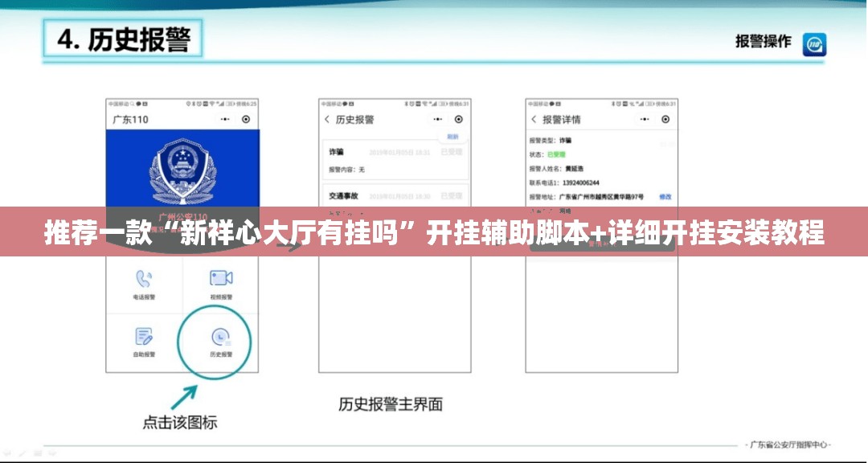Tap the 刷新 refresh button

tap(452, 136)
